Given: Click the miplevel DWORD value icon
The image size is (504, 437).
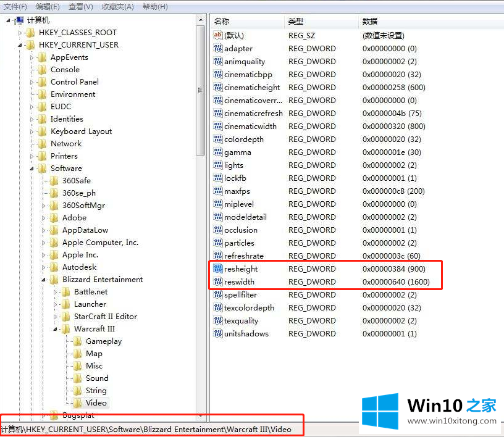Looking at the screenshot, I should [218, 204].
